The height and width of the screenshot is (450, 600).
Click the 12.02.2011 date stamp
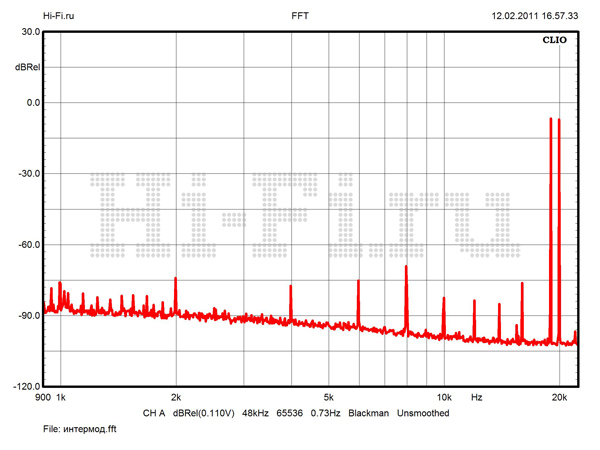coord(513,17)
